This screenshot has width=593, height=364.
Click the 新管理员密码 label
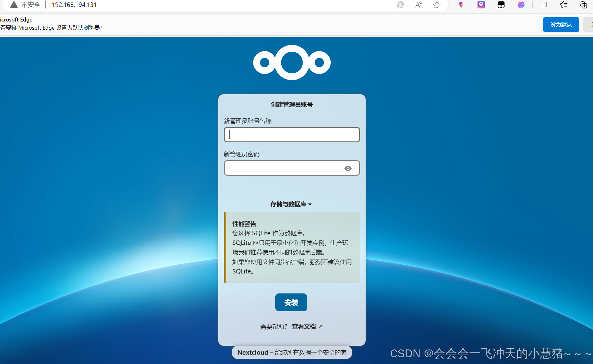(x=242, y=154)
